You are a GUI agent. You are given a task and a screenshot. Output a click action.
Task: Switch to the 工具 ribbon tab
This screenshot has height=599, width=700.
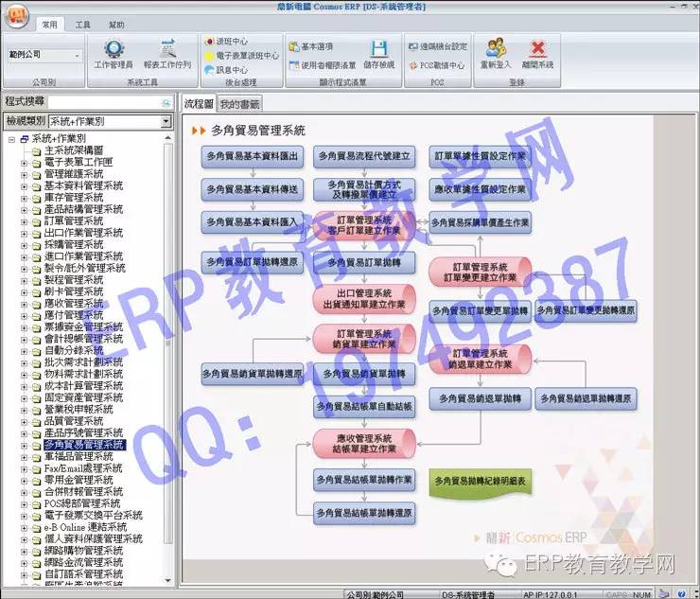83,25
